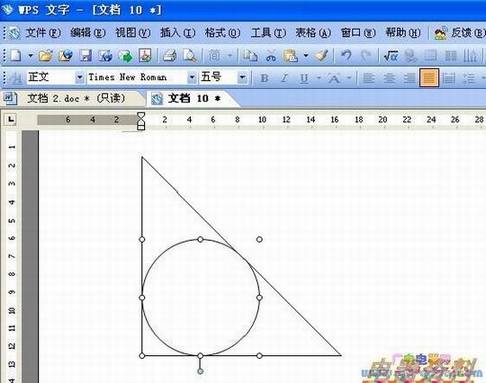
Task: Export as PDF with the PDF icon
Action: click(x=145, y=55)
